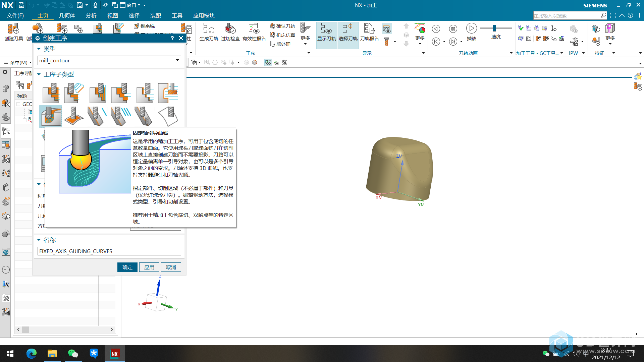Open the dialog help question mark
The height and width of the screenshot is (362, 644).
click(x=172, y=38)
